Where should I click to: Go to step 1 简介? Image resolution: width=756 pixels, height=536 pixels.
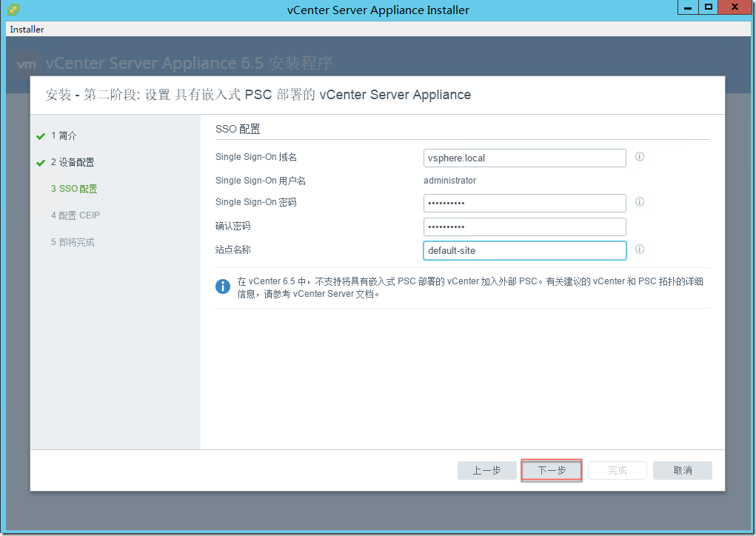click(x=64, y=136)
